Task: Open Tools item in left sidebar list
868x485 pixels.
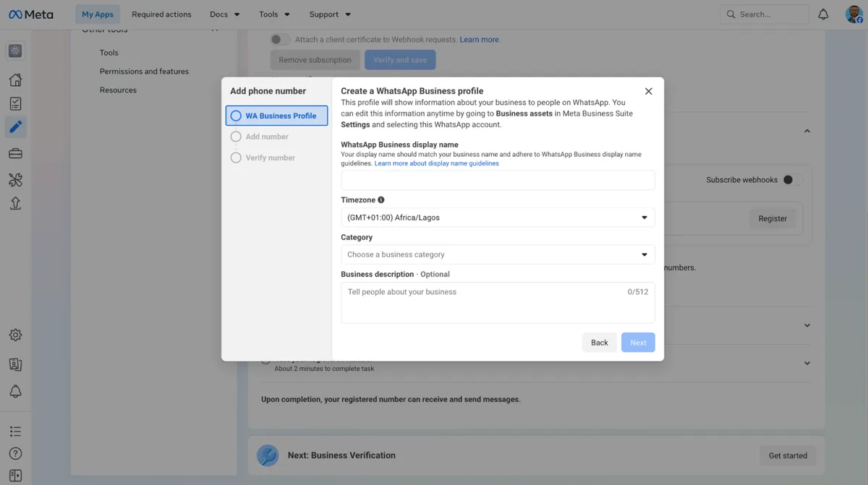Action: pyautogui.click(x=109, y=53)
